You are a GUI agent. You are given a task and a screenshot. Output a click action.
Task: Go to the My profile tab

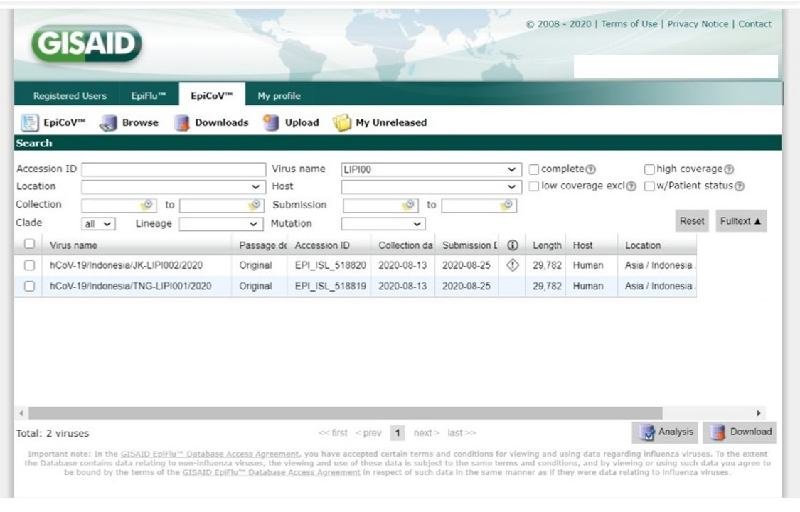(x=279, y=96)
